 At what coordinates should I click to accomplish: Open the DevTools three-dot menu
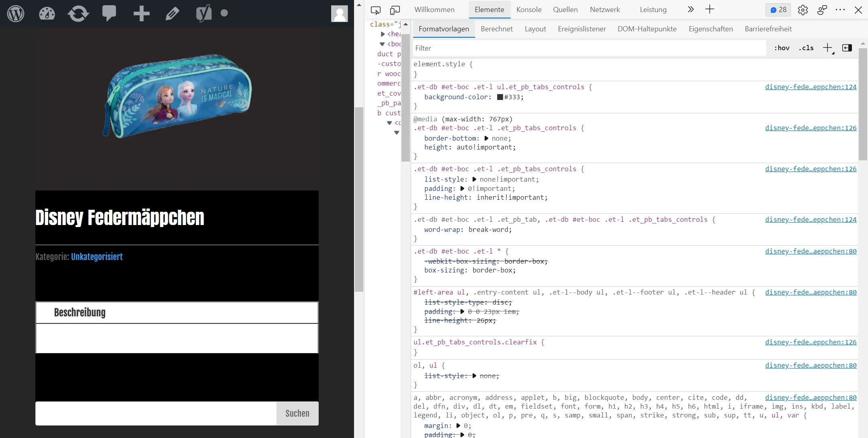click(x=840, y=10)
